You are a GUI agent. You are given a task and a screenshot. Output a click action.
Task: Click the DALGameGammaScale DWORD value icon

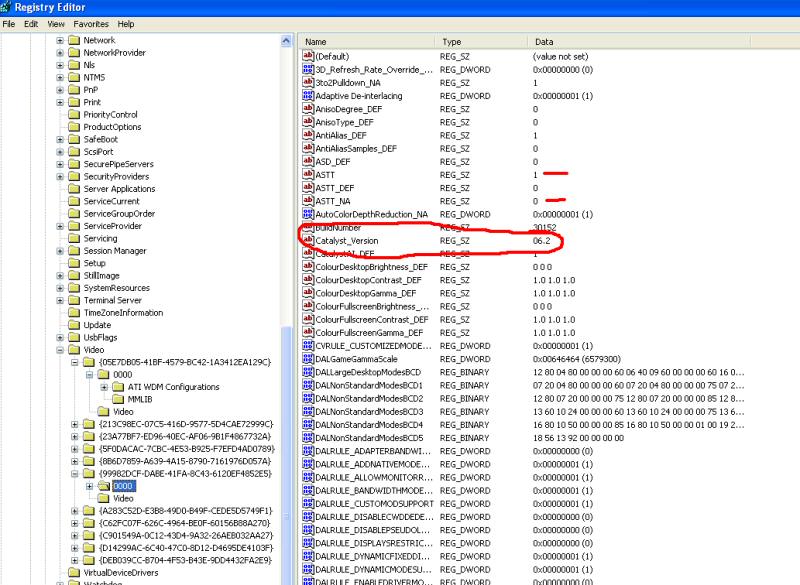click(x=309, y=359)
